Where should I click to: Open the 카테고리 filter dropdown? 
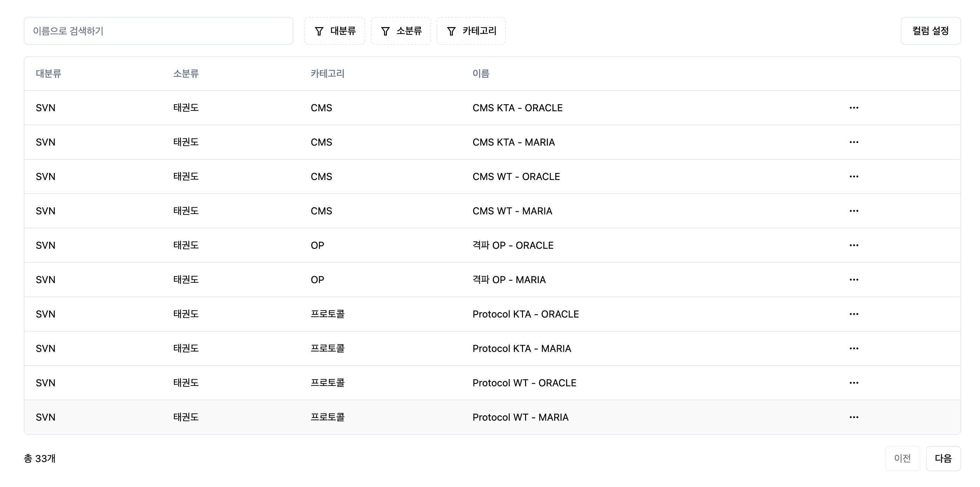pos(471,31)
